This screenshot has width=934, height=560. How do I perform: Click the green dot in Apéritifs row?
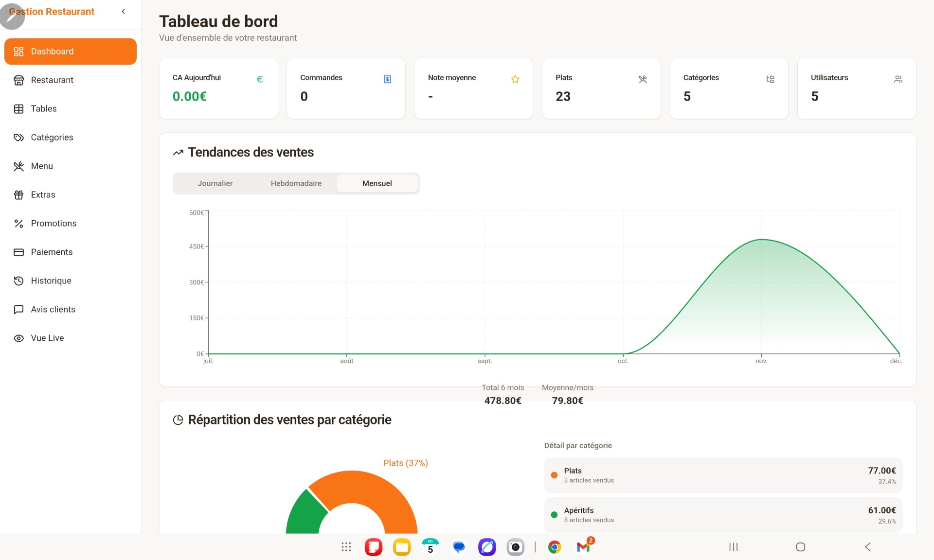pyautogui.click(x=554, y=515)
